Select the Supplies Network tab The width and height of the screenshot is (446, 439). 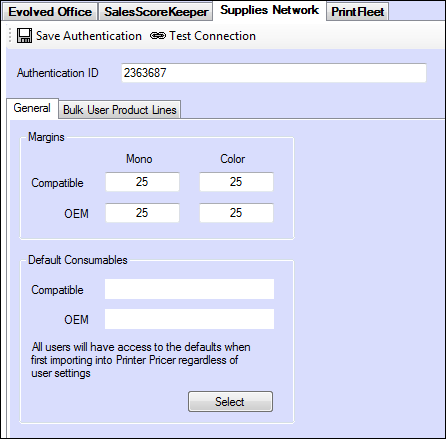pyautogui.click(x=269, y=10)
